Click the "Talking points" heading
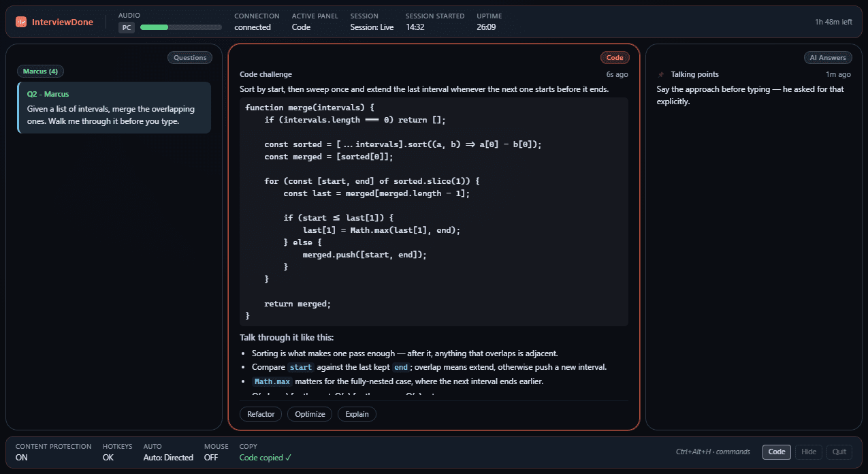868x474 pixels. (x=695, y=74)
